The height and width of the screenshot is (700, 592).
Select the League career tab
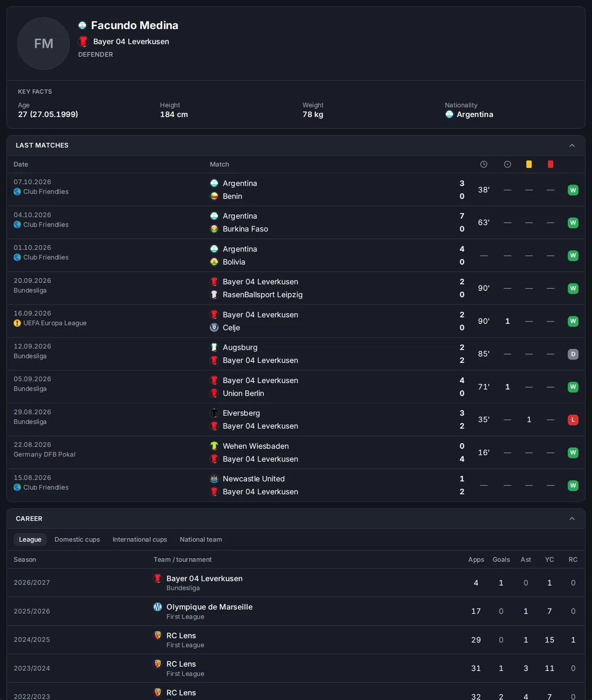[x=30, y=540]
